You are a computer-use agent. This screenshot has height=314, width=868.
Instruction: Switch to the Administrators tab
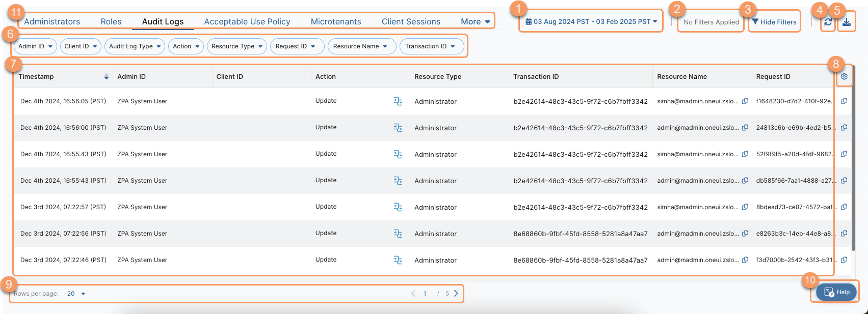(52, 21)
